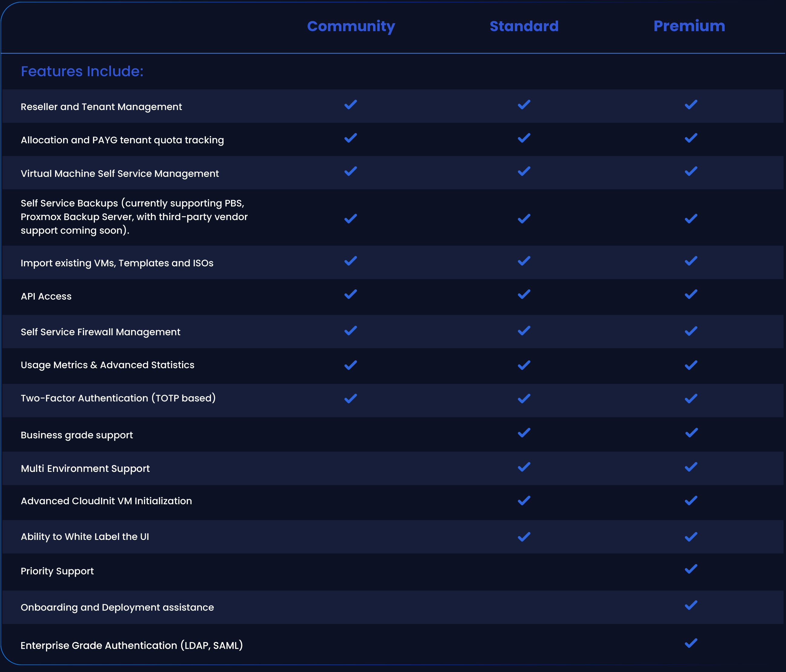
Task: Click the Virtual Machine Self Service Management label
Action: (119, 173)
